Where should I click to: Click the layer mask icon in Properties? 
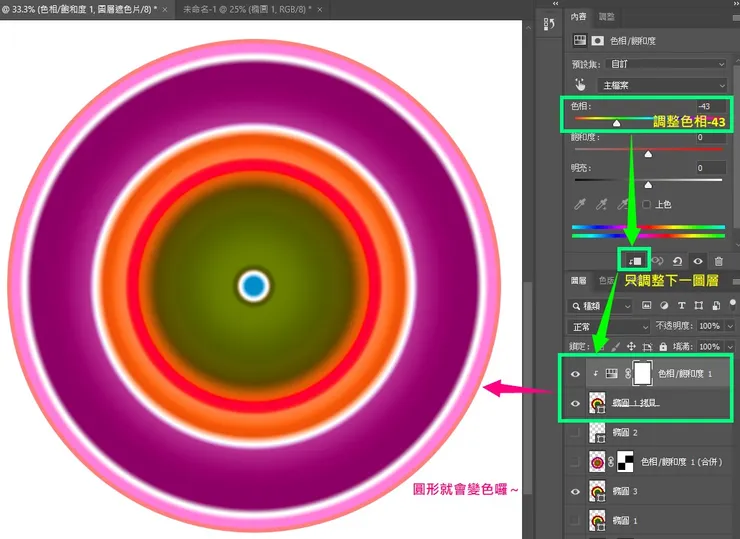pos(598,41)
